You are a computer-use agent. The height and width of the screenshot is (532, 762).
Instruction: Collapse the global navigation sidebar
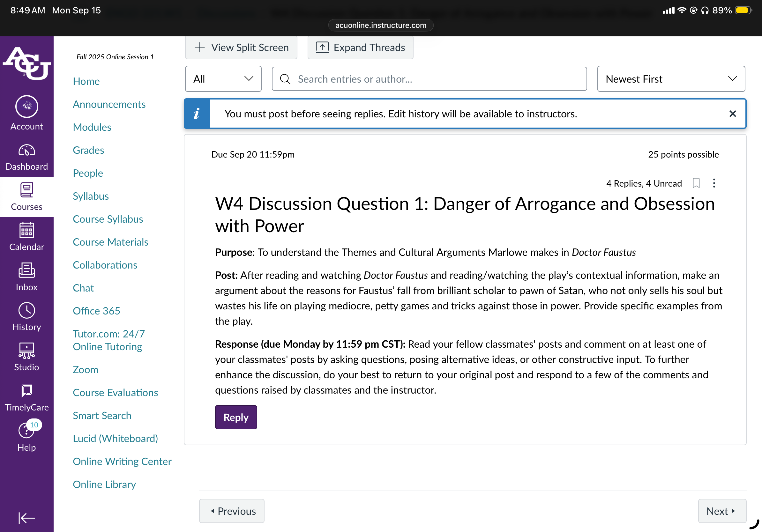[26, 517]
